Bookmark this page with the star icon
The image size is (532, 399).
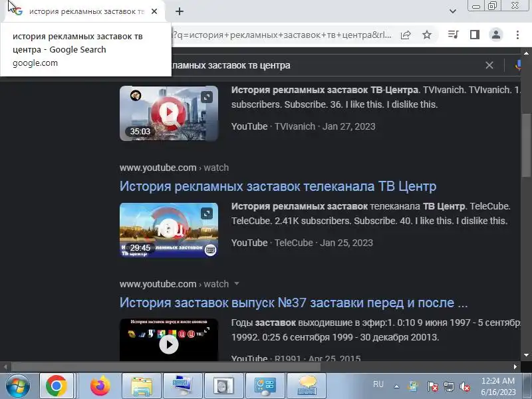click(x=427, y=35)
